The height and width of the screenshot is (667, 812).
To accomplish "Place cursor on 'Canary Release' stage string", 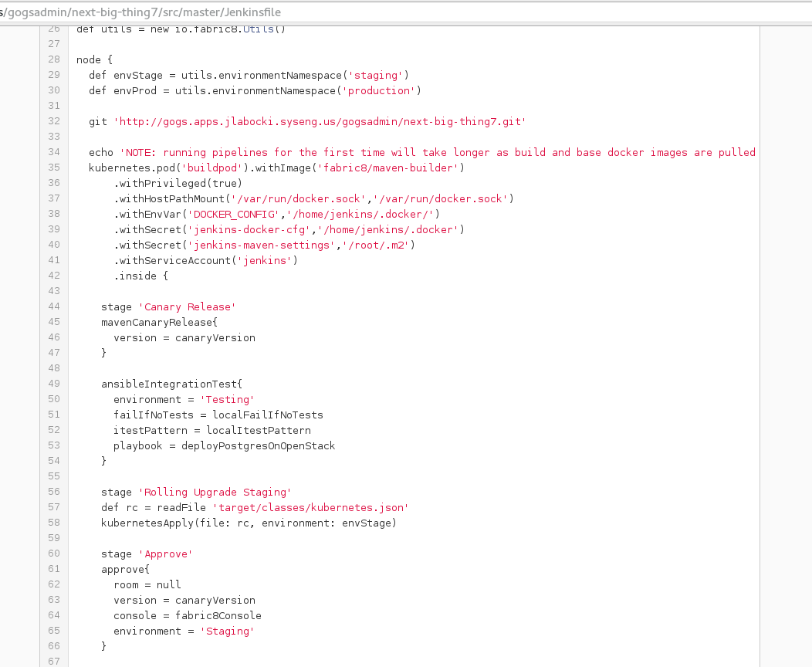I will tap(187, 306).
